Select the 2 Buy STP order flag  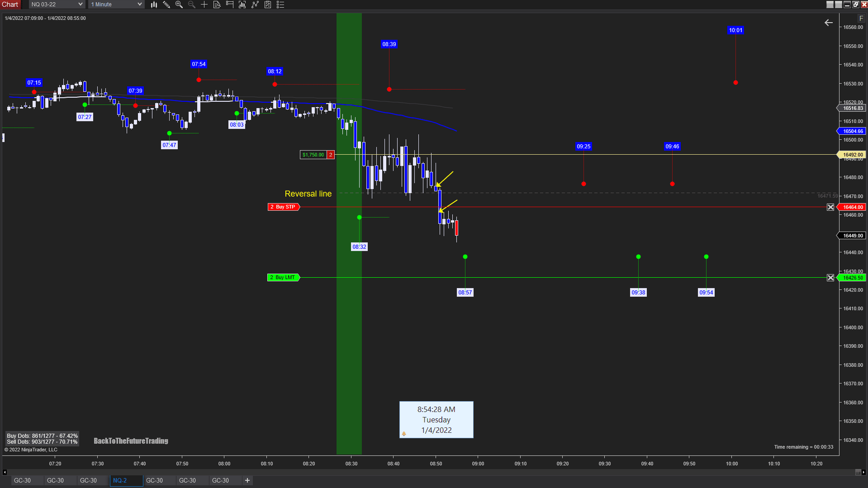[284, 207]
